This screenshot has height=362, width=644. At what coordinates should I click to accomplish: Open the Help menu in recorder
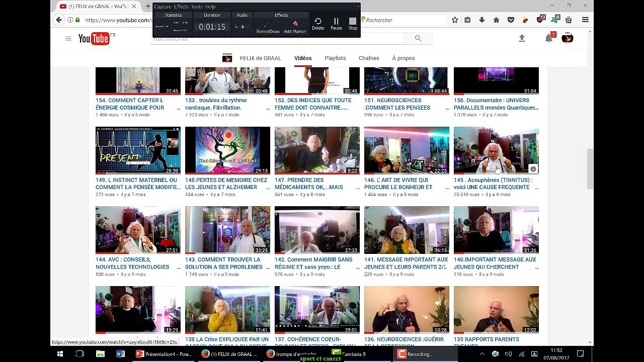(210, 7)
